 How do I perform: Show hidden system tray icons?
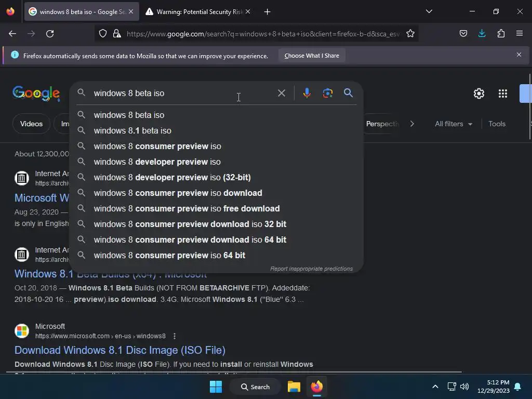(435, 387)
